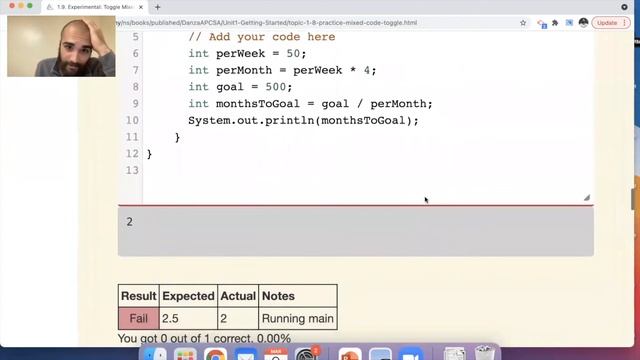The image size is (640, 360).
Task: Click the "Actual" column header
Action: point(238,296)
